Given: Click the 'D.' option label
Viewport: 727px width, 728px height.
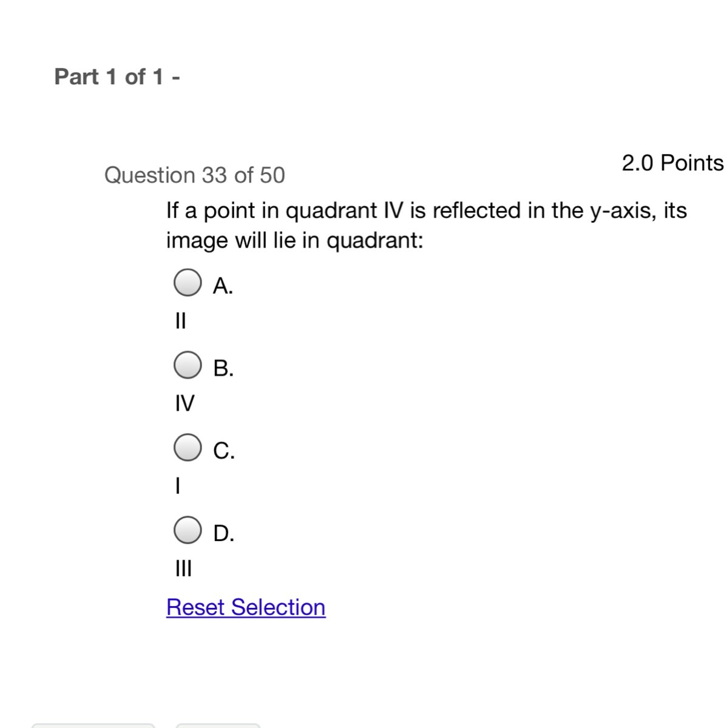Looking at the screenshot, I should [x=224, y=533].
